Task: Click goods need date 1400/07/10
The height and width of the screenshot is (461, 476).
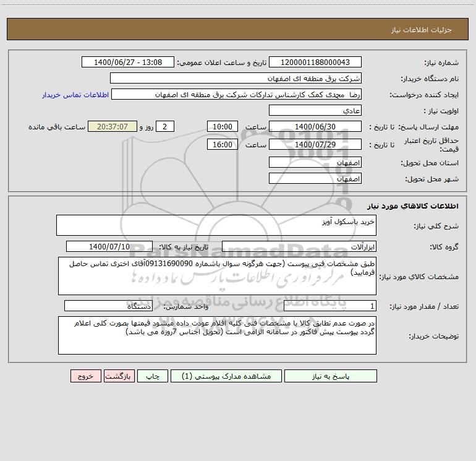Action: (109, 246)
